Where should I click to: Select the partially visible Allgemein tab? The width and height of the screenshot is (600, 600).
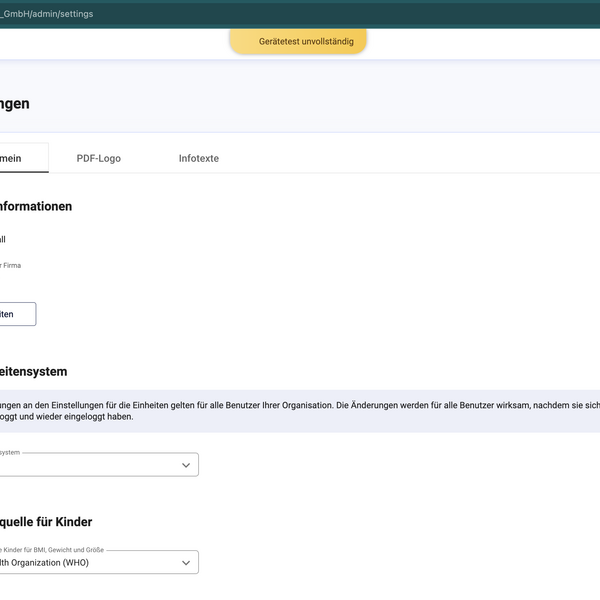(x=23, y=158)
